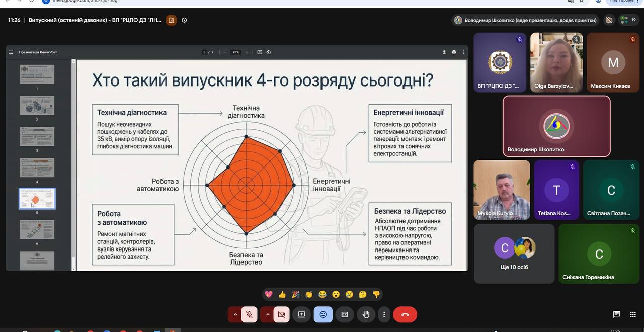
Task: Turn on closed captions
Action: (345, 314)
